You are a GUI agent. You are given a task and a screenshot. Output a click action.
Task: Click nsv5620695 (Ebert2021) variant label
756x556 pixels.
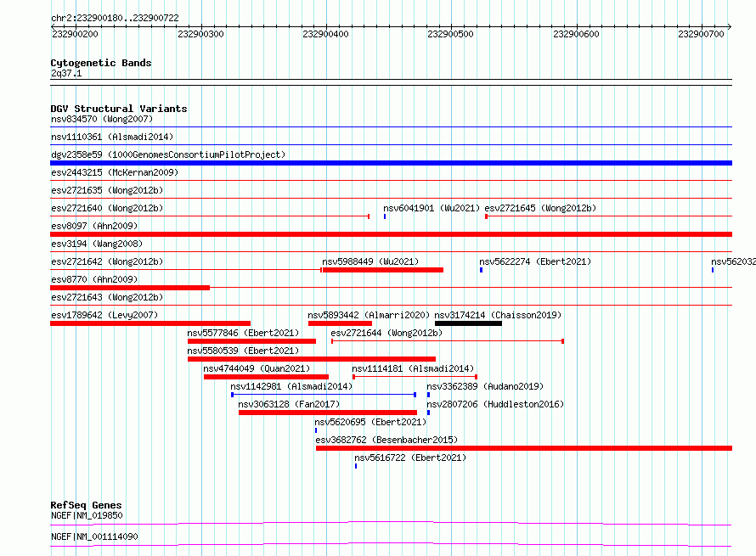pos(370,422)
